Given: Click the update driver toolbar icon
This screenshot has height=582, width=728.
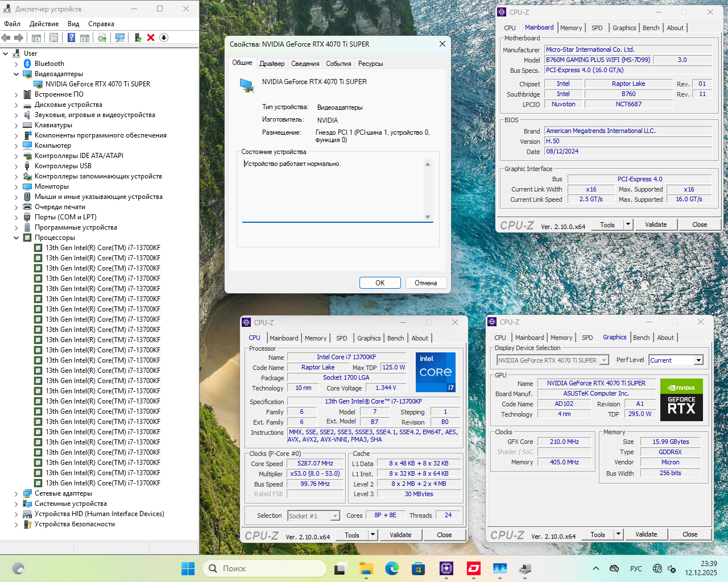Looking at the screenshot, I should click(x=138, y=38).
